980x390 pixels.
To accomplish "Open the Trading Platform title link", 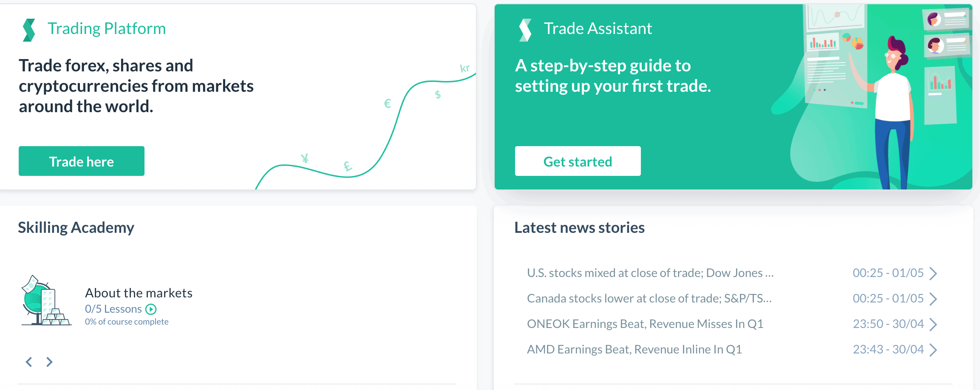I will [106, 28].
